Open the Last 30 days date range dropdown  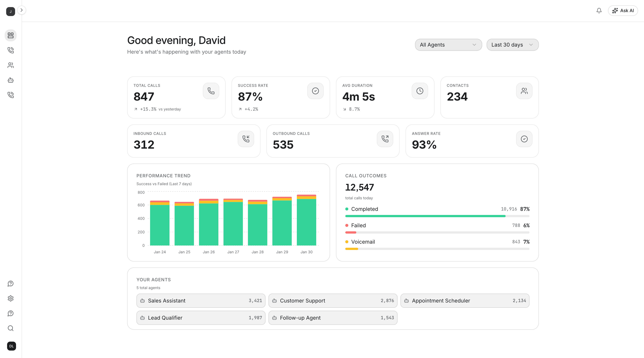pyautogui.click(x=512, y=45)
